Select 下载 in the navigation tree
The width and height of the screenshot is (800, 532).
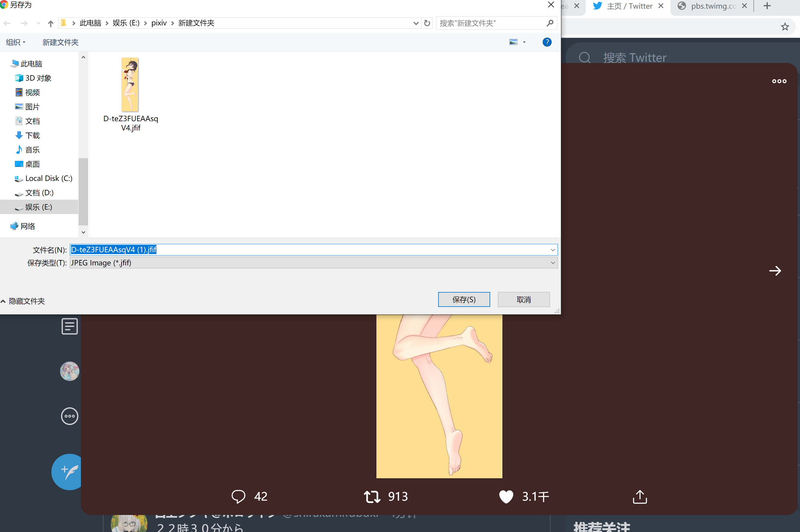(x=32, y=135)
